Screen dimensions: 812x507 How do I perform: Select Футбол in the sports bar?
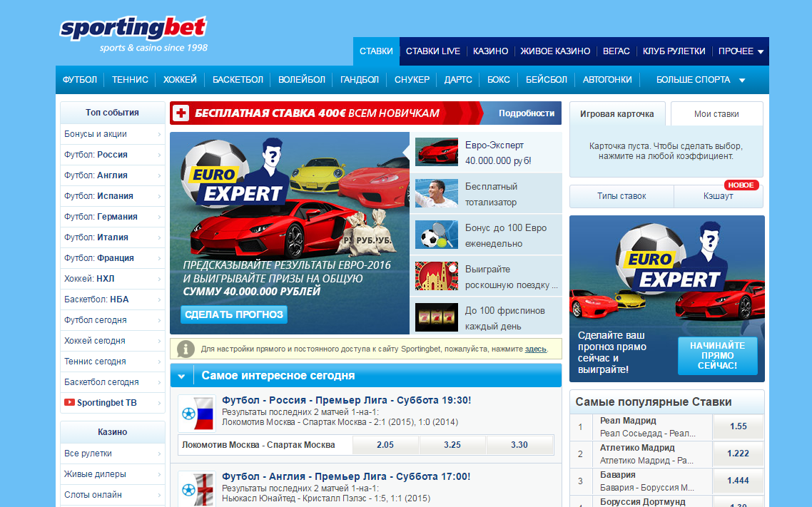click(x=80, y=80)
